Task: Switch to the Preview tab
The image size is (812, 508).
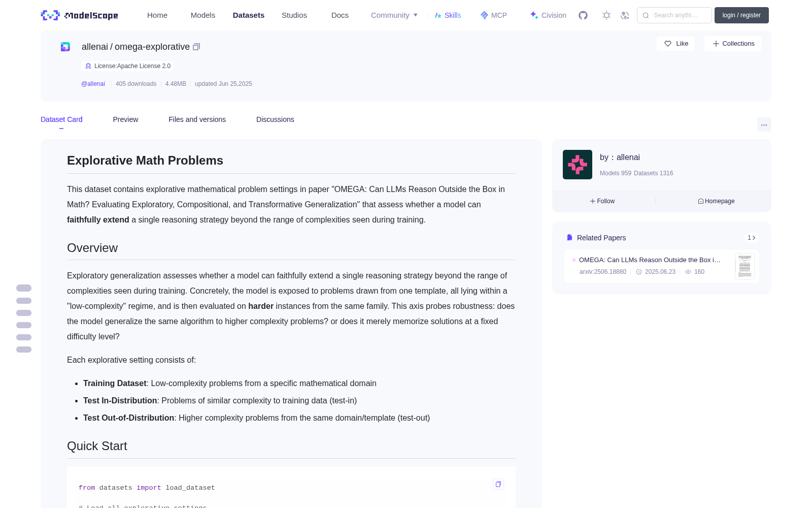Action: click(x=125, y=119)
